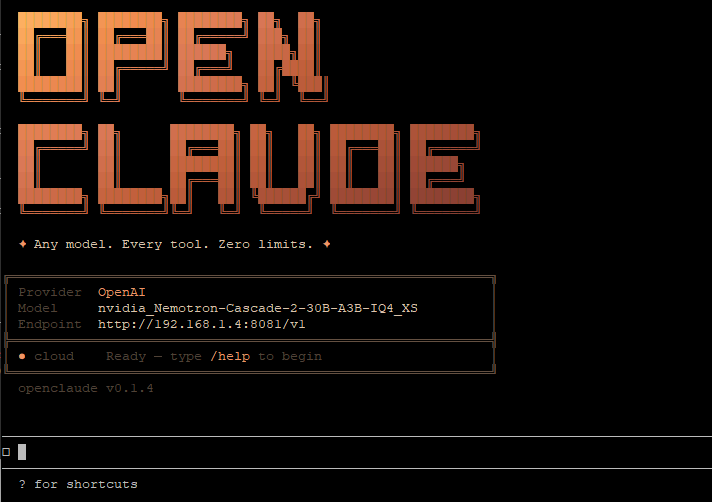
Task: Select the nvidia_Nemotron-Cascade-2-30B-A3B-IQ4_XS model name
Action: (257, 309)
